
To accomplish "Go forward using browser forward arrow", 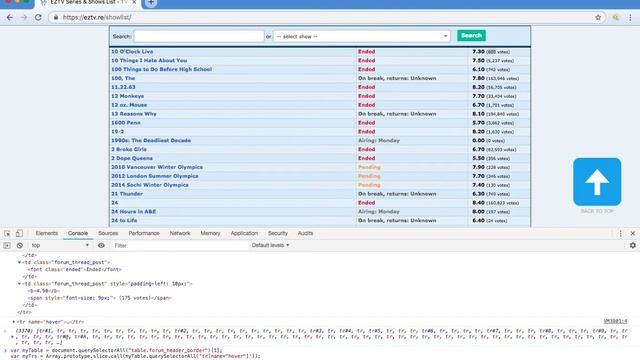I will [x=24, y=18].
